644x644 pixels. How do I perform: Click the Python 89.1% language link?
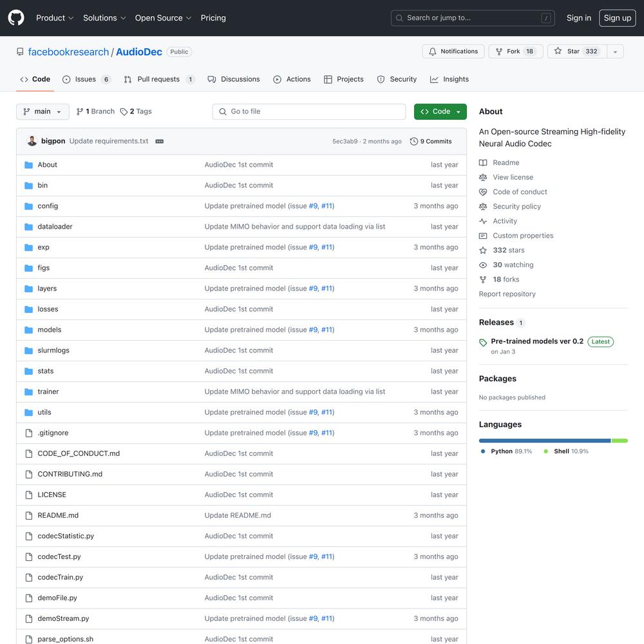[x=506, y=451]
